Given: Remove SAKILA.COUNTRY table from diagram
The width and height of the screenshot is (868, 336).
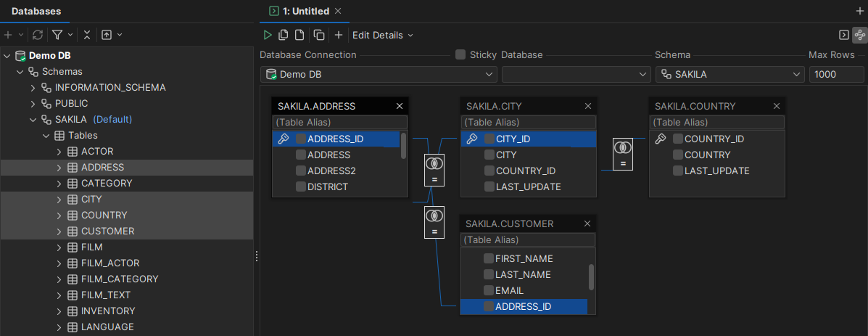Looking at the screenshot, I should click(x=777, y=106).
